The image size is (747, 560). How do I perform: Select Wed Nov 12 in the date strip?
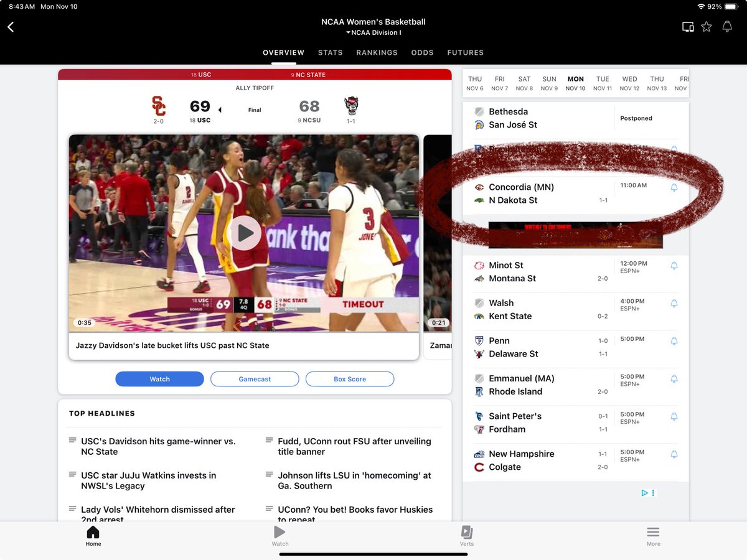click(629, 83)
